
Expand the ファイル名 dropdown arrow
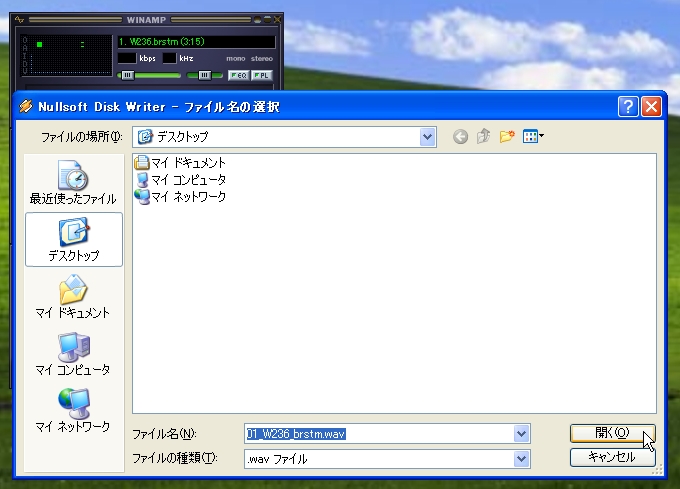click(x=521, y=434)
